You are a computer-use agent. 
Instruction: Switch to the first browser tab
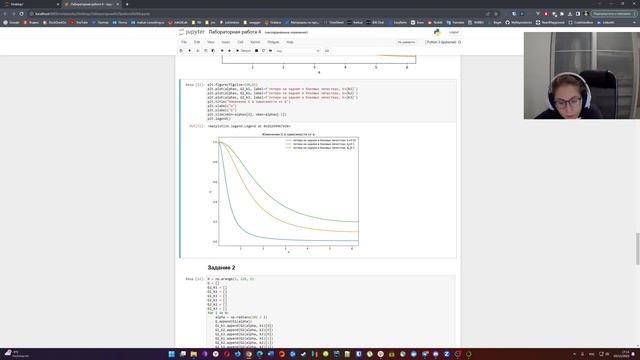click(x=31, y=4)
